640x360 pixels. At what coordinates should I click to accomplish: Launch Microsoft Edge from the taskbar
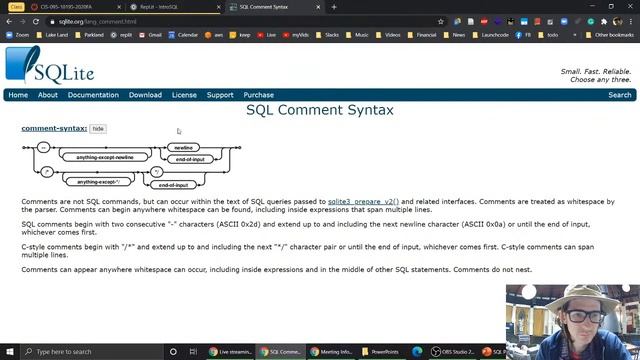[x=417, y=351]
